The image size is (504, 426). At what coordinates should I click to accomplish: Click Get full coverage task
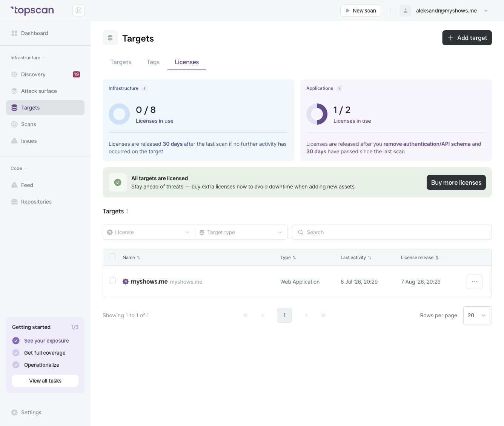[x=45, y=353]
